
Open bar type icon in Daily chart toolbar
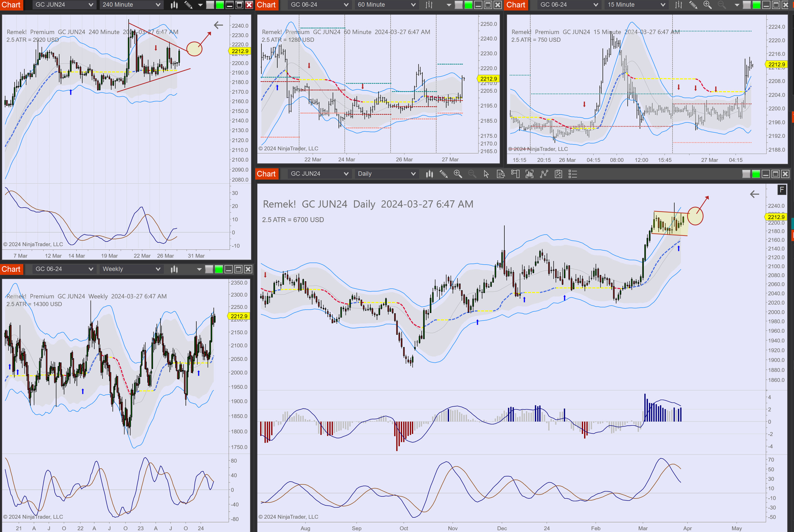pos(429,174)
